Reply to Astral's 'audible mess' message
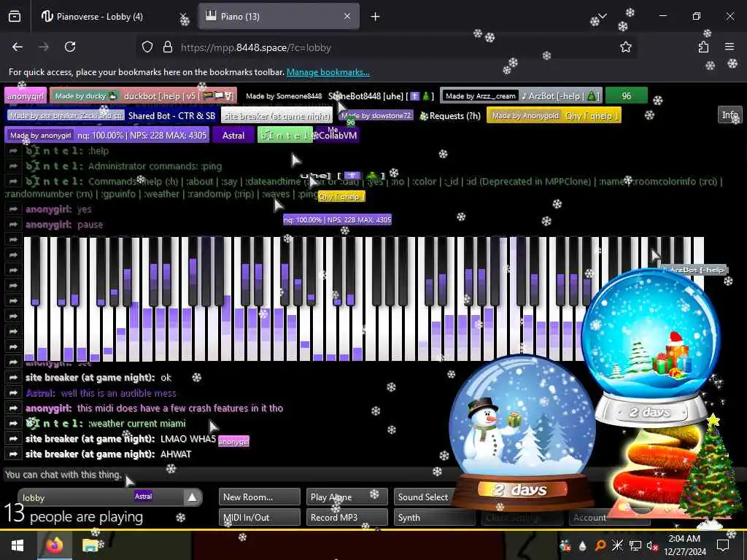 click(x=13, y=393)
